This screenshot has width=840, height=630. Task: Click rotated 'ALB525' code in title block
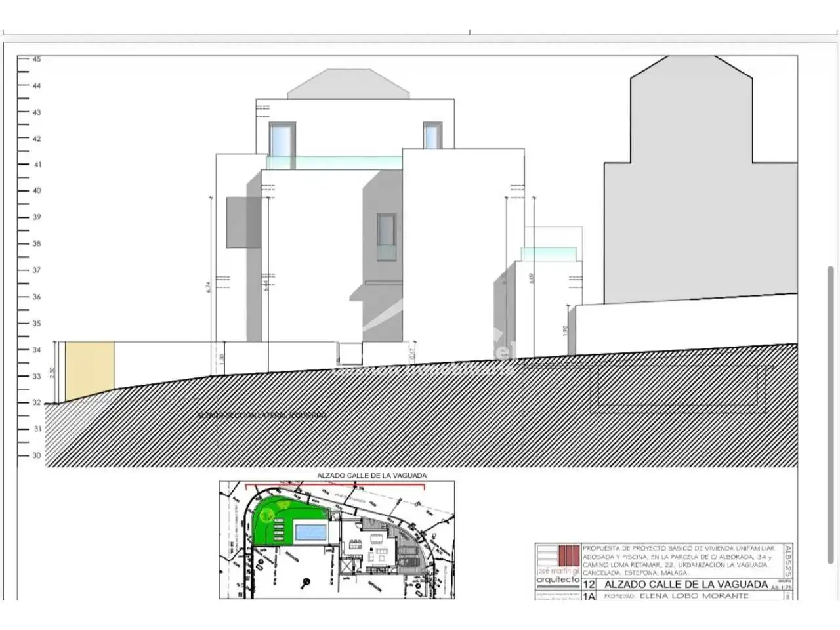(x=788, y=560)
